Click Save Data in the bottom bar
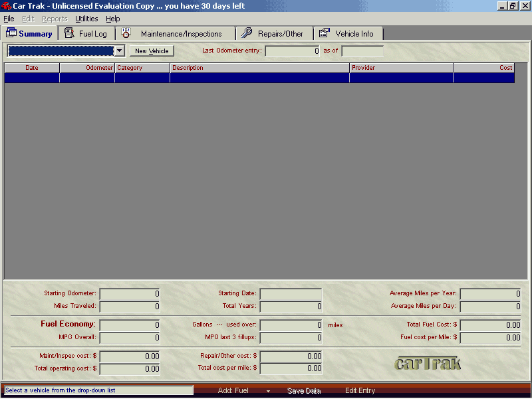The height and width of the screenshot is (399, 532). pyautogui.click(x=304, y=391)
